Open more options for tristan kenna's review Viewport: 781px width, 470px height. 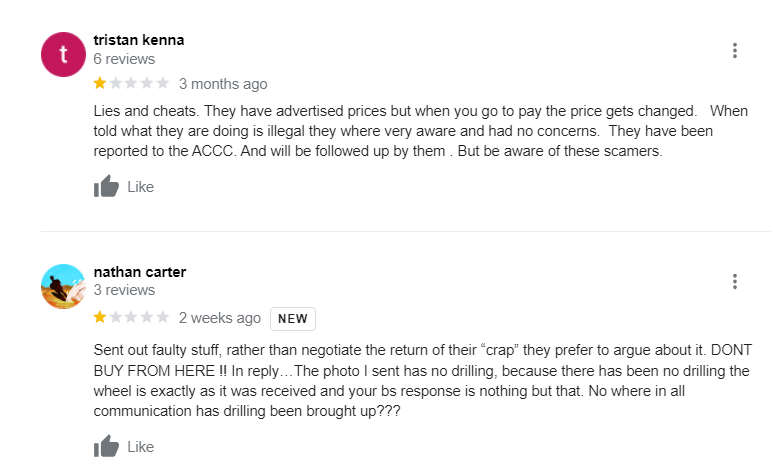point(735,51)
